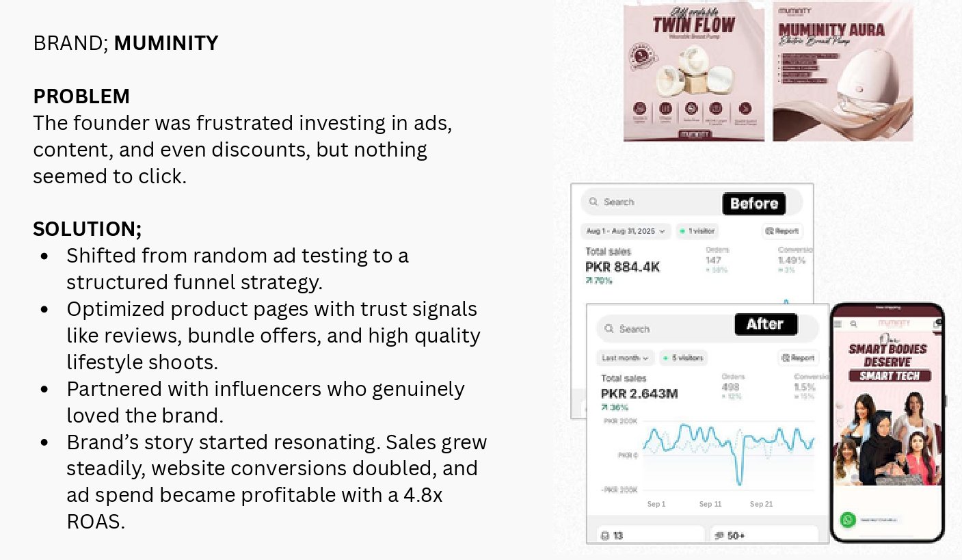
Task: Open the cart icon on the phone screen
Action: [936, 323]
